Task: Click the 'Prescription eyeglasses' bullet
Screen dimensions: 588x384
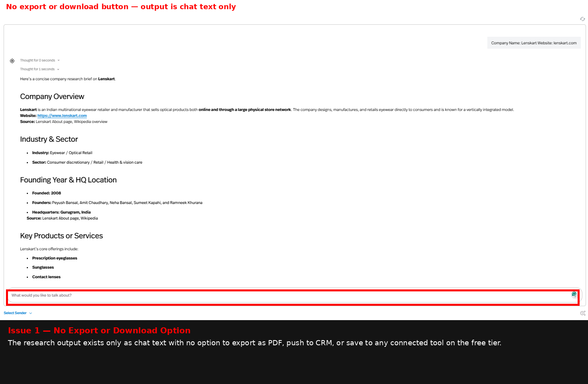Action: [x=55, y=258]
